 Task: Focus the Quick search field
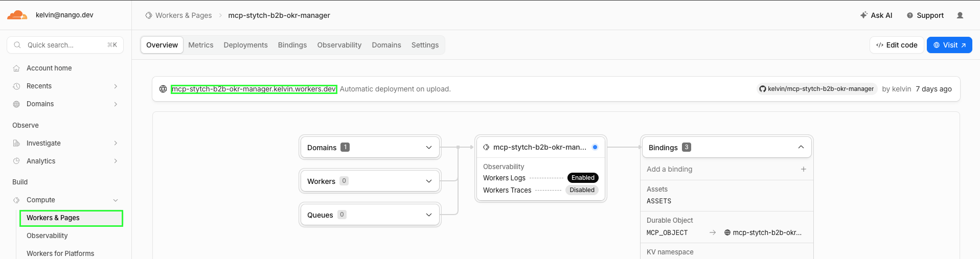(65, 45)
